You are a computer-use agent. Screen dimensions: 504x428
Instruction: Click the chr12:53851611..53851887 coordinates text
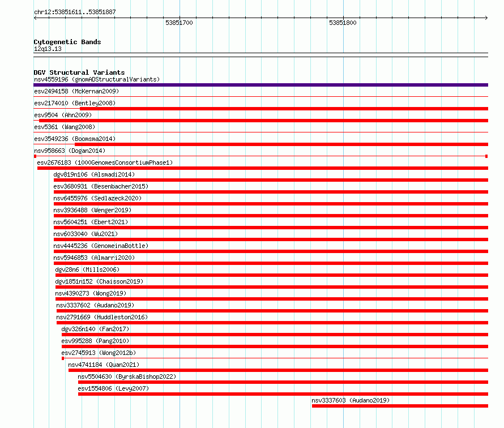(75, 12)
